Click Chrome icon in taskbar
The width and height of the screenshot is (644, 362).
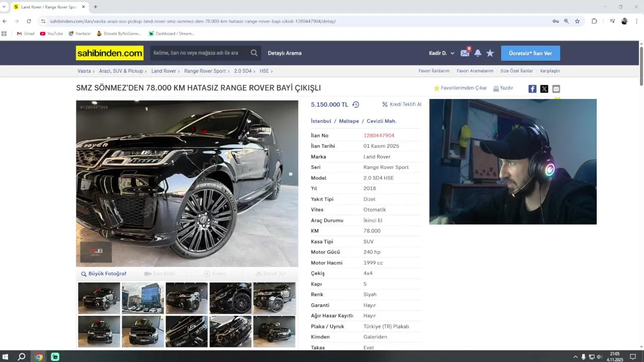[39, 357]
